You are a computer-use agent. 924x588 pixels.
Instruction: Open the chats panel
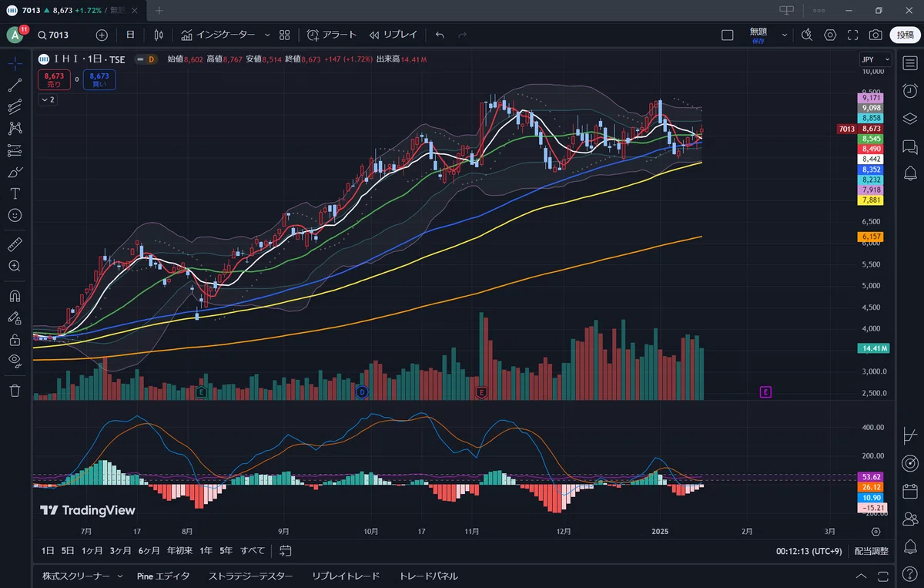[x=909, y=146]
